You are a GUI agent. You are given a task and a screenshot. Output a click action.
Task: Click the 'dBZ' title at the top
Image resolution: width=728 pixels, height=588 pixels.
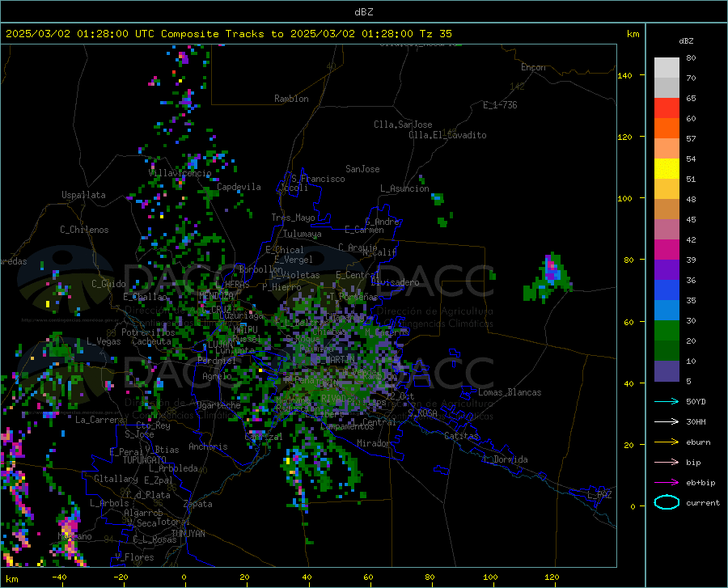point(363,12)
